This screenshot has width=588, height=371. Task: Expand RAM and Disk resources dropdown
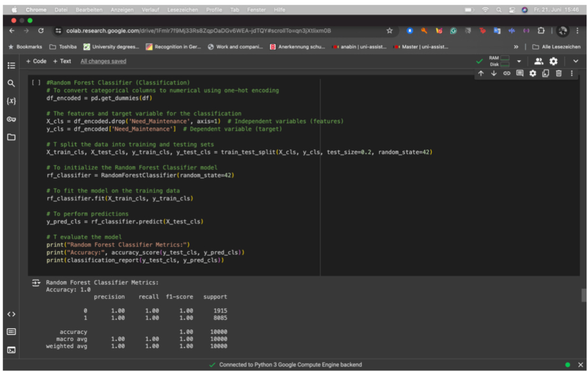519,61
